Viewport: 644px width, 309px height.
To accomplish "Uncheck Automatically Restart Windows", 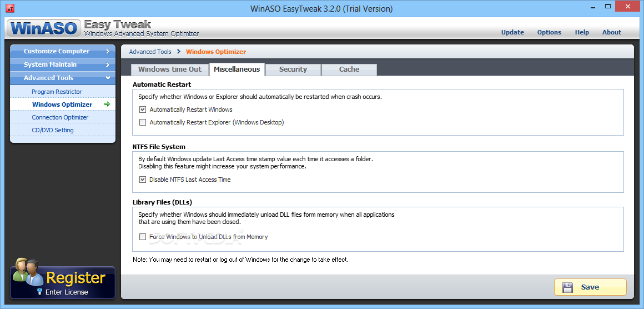I will (143, 109).
